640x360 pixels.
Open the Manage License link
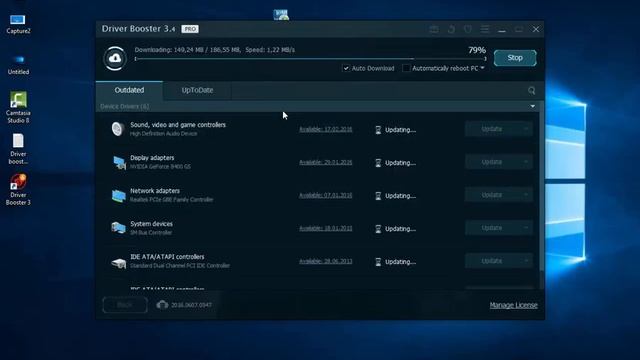(513, 305)
